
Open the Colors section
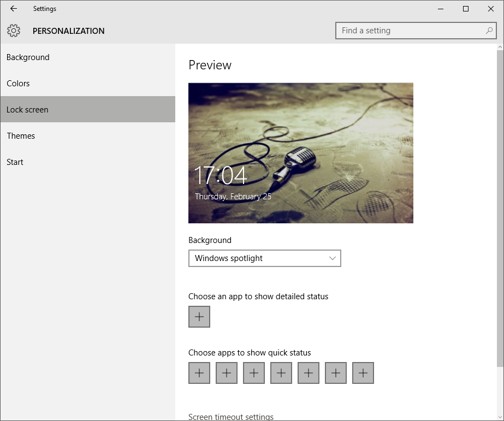tap(88, 83)
